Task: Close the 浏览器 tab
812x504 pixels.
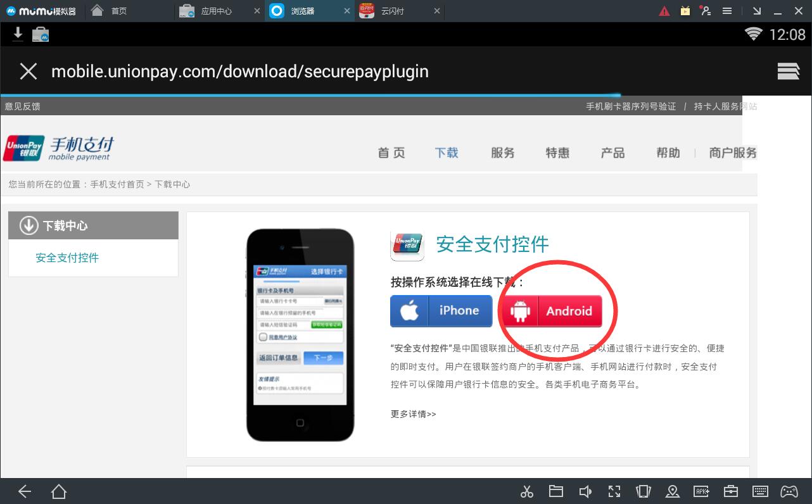Action: tap(346, 11)
